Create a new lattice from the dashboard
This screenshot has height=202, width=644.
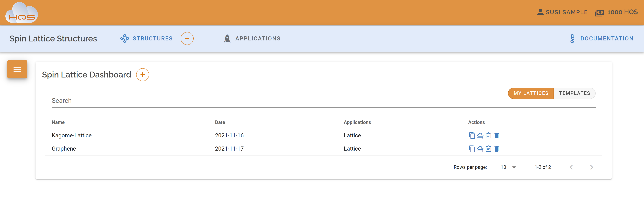(x=143, y=74)
